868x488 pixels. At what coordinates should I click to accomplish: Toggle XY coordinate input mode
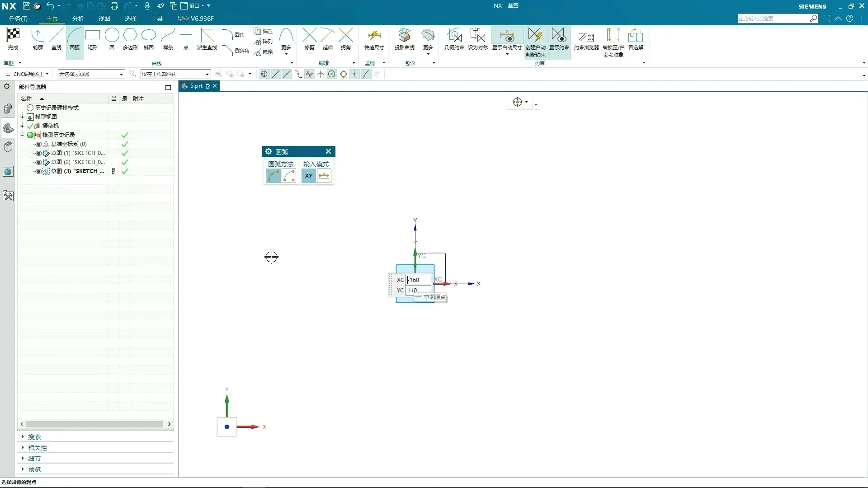(x=309, y=176)
